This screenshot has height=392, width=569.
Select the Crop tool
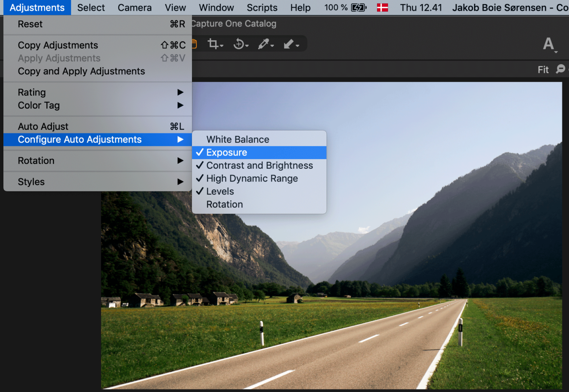(x=213, y=44)
